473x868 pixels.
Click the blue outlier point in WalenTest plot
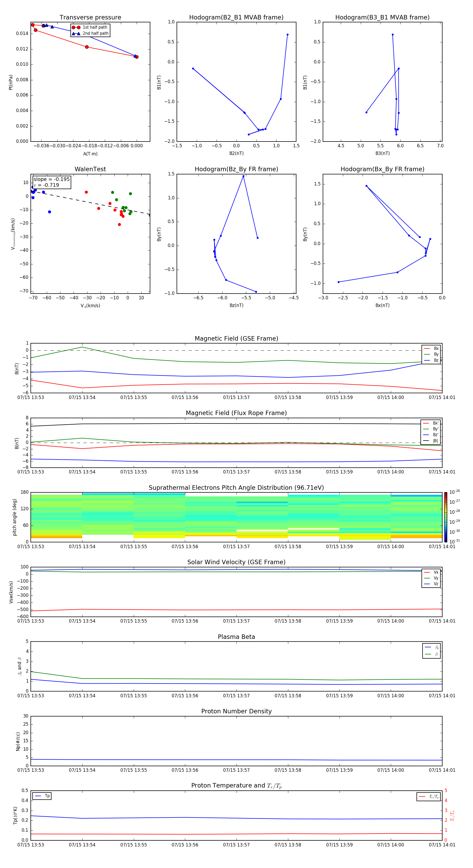click(49, 212)
